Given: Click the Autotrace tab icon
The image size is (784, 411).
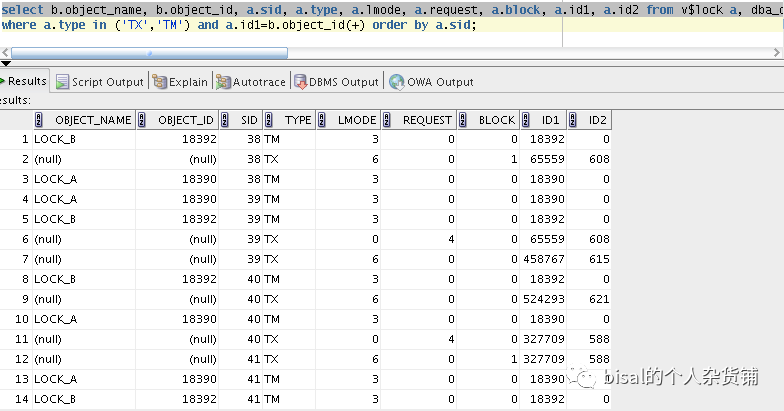Looking at the screenshot, I should tap(223, 82).
